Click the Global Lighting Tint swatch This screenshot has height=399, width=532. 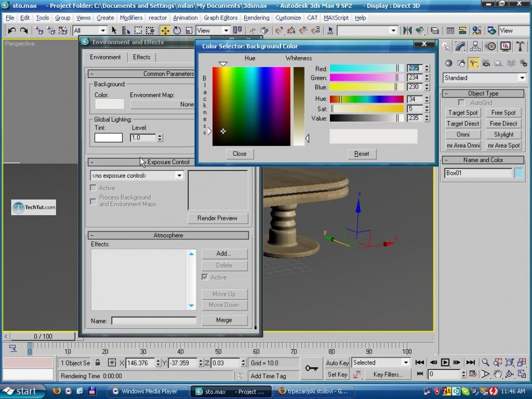pos(109,137)
